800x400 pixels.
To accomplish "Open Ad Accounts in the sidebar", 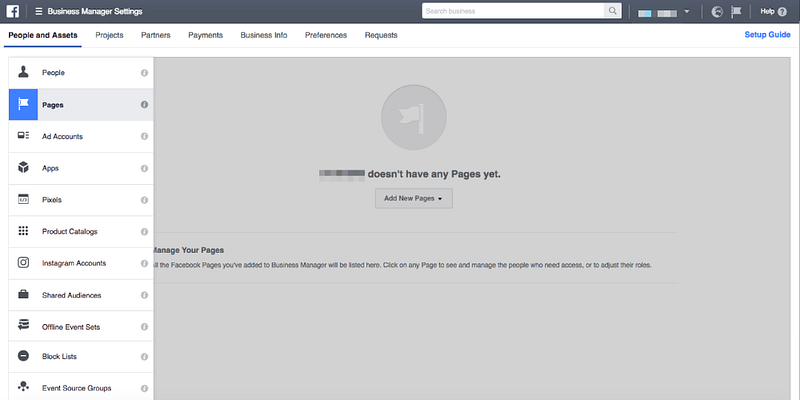I will point(62,137).
